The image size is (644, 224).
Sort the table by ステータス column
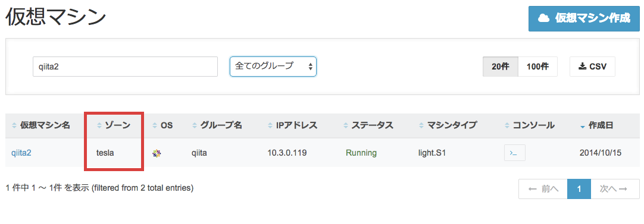(368, 125)
